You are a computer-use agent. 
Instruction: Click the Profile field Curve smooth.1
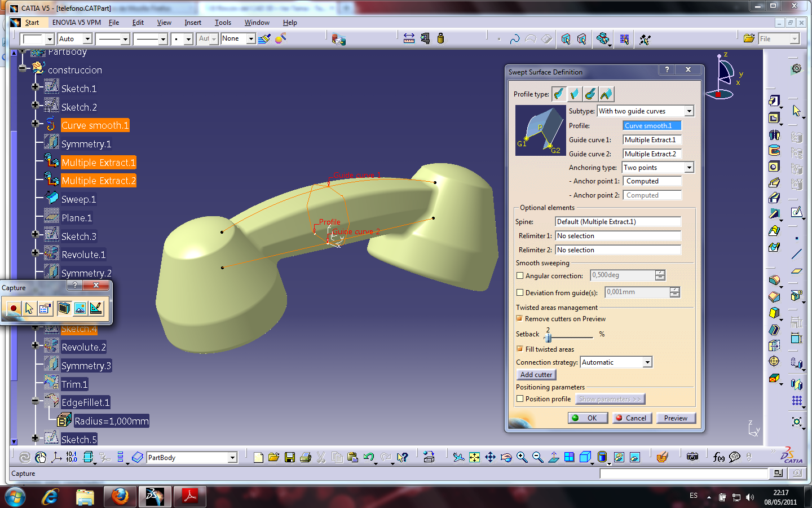[x=652, y=126]
